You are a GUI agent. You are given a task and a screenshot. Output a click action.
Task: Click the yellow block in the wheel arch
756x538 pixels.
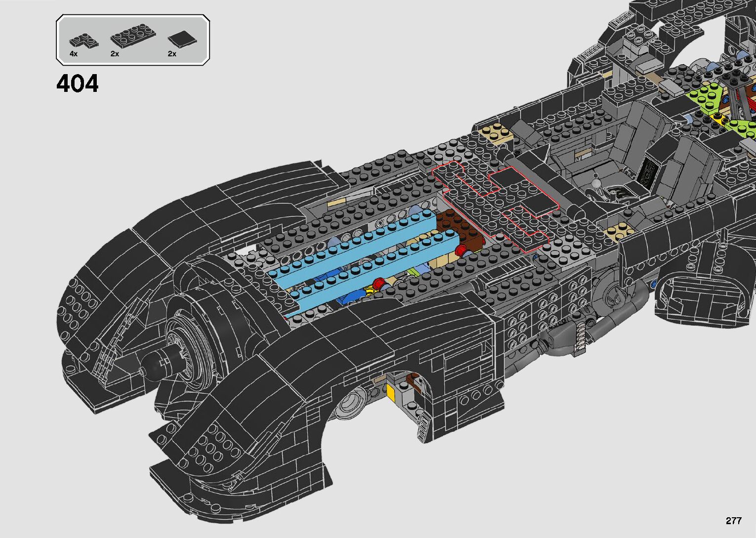coord(391,393)
